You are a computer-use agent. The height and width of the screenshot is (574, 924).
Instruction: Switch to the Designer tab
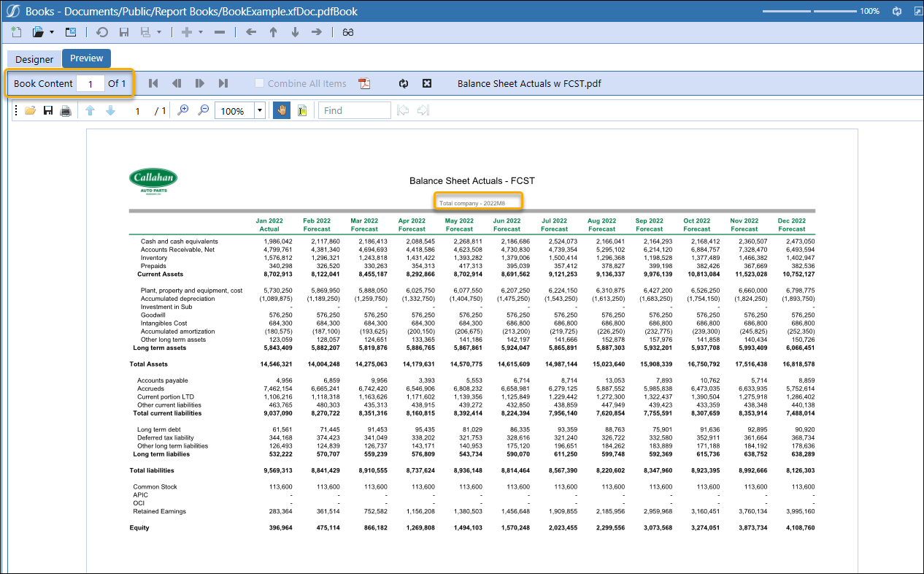point(34,59)
